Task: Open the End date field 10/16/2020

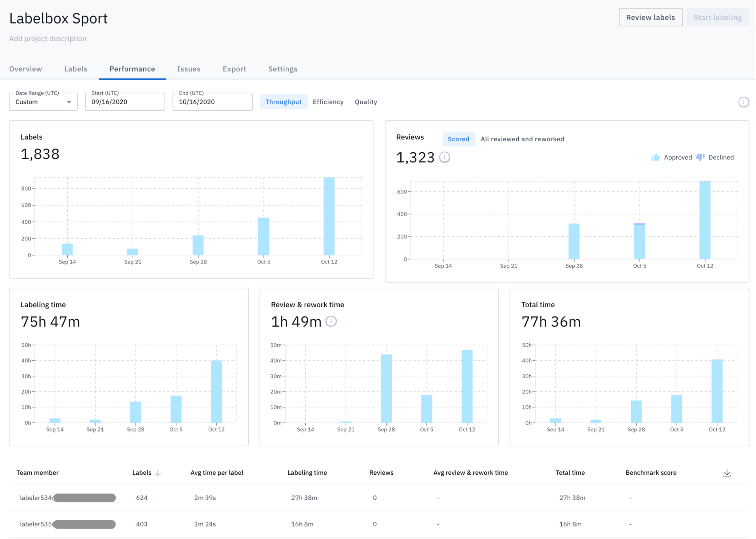Action: click(x=212, y=102)
